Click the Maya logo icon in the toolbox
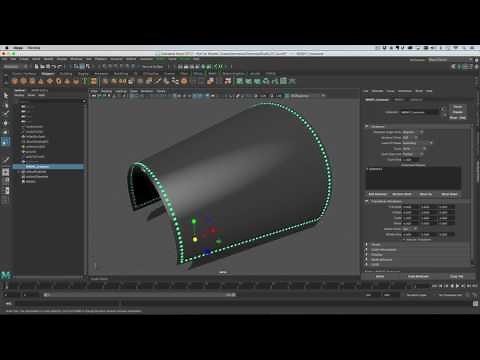The width and height of the screenshot is (480, 360). (6, 276)
